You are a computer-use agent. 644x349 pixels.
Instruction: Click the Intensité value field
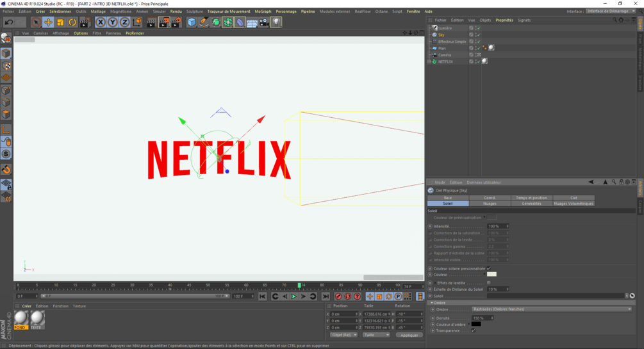[x=498, y=226]
